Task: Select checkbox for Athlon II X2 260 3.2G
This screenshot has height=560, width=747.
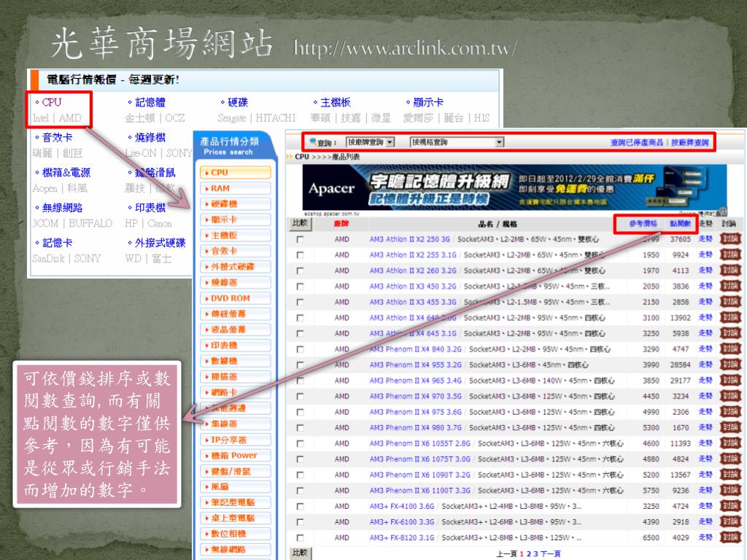Action: [x=300, y=271]
